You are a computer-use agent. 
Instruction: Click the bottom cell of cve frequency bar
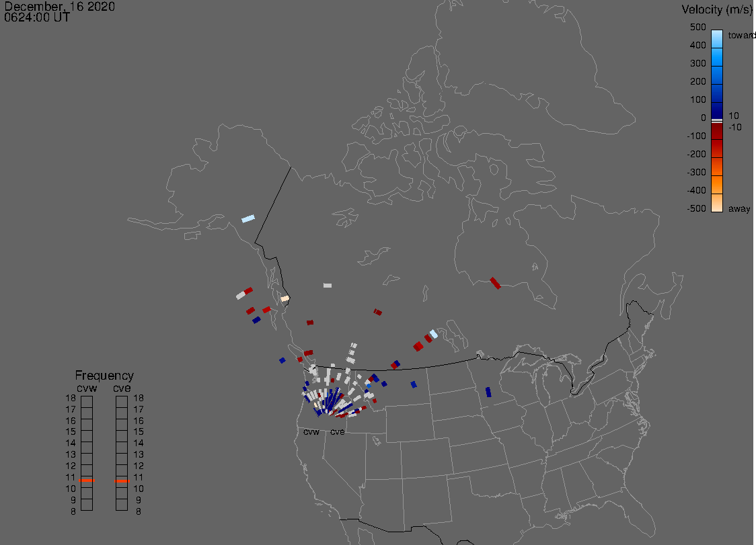point(122,505)
